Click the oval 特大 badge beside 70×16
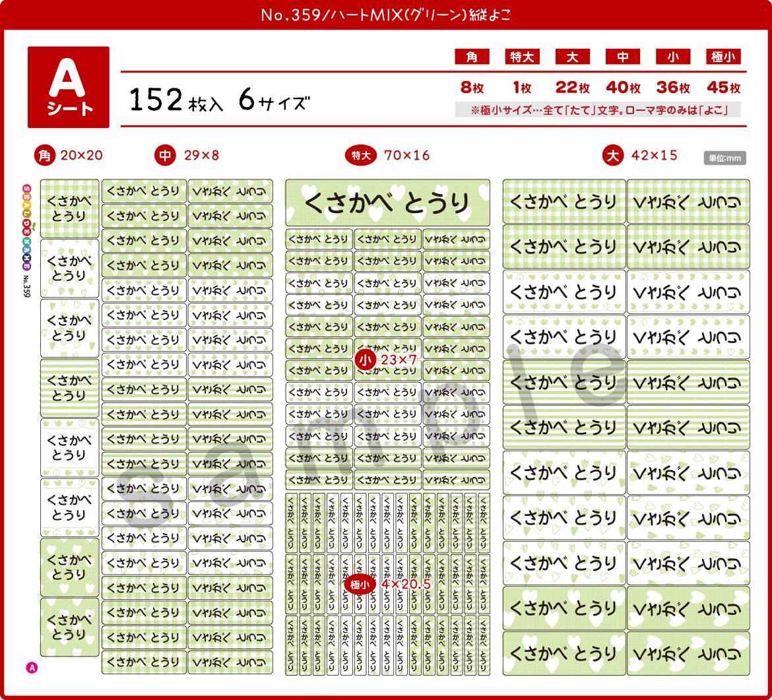 point(361,156)
